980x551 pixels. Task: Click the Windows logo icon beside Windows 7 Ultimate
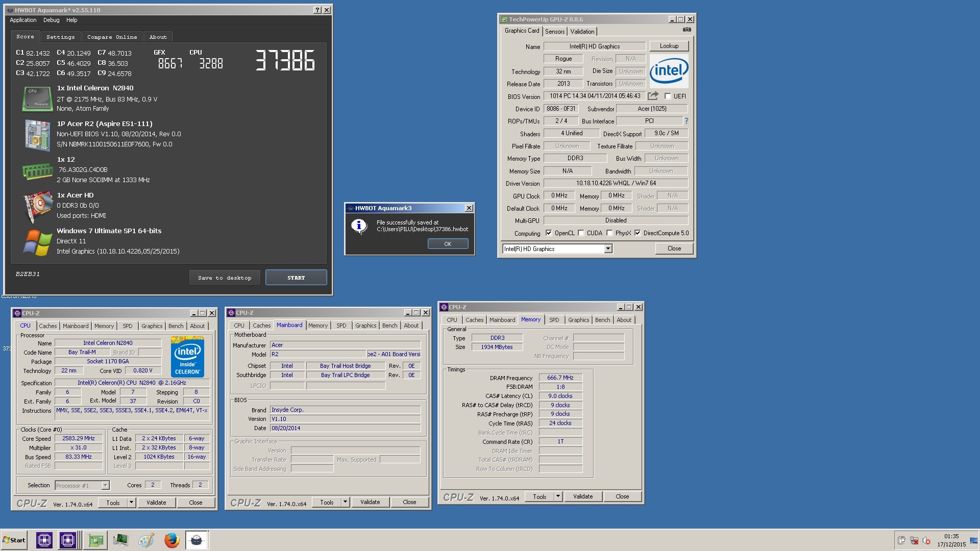pos(37,242)
